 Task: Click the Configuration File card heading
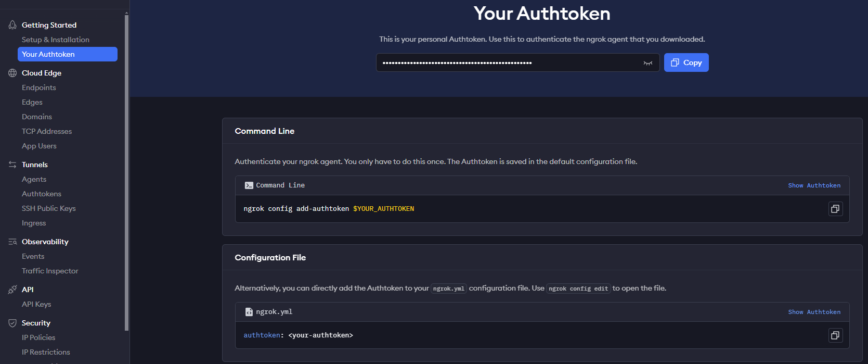pos(270,258)
